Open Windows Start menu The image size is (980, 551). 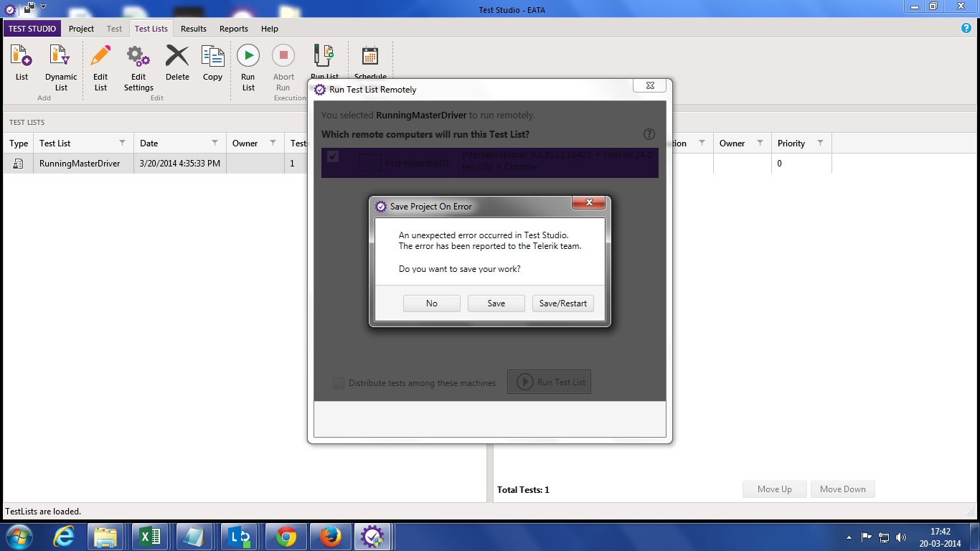pos(19,537)
